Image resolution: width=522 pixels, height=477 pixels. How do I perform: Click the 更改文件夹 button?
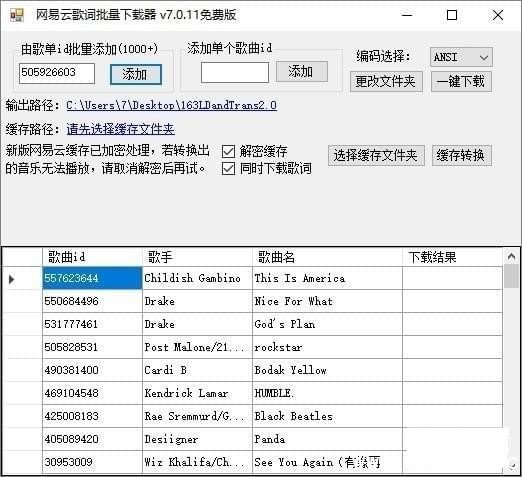click(x=386, y=81)
